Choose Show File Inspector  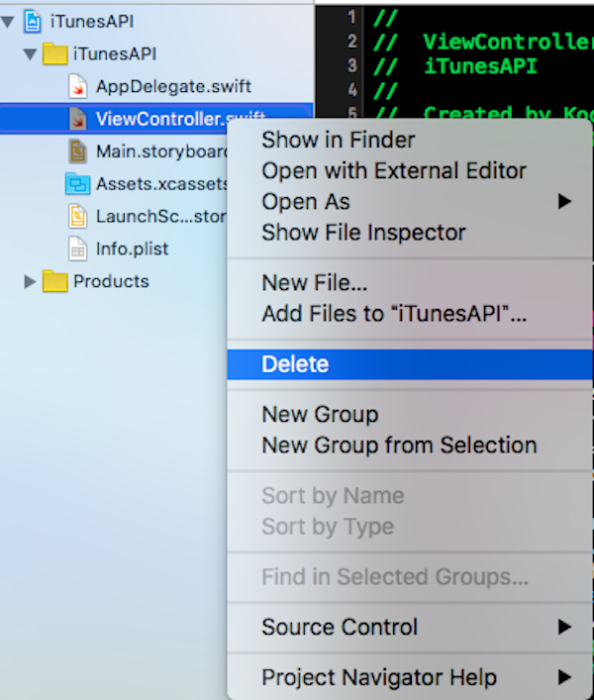(x=410, y=233)
